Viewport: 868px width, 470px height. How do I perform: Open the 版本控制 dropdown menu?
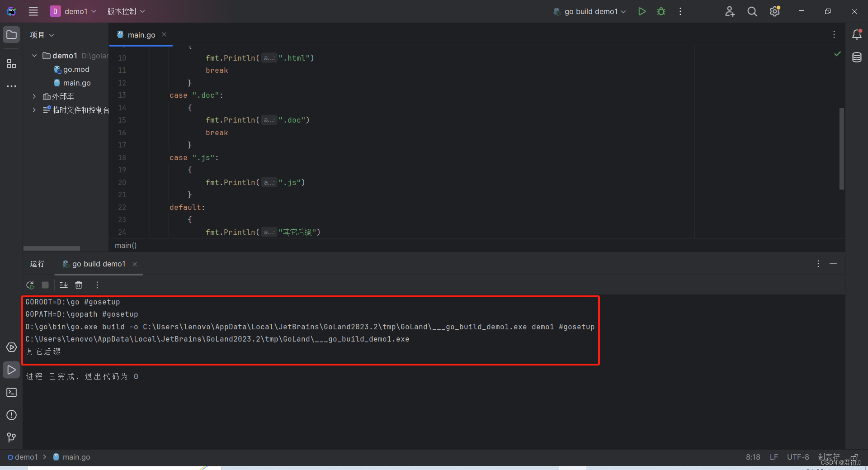tap(126, 11)
